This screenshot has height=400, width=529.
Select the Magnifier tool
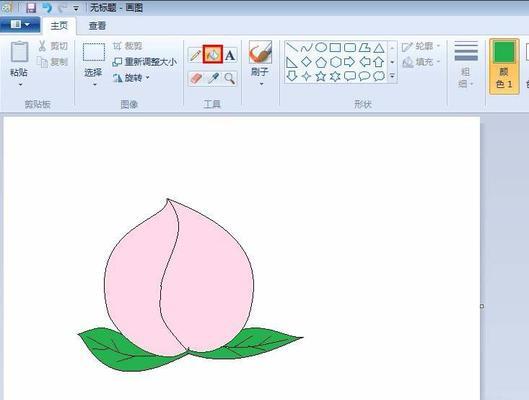tap(230, 78)
